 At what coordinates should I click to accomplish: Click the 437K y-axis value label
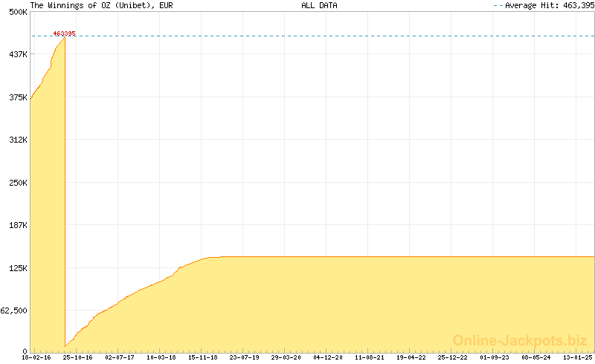18,54
